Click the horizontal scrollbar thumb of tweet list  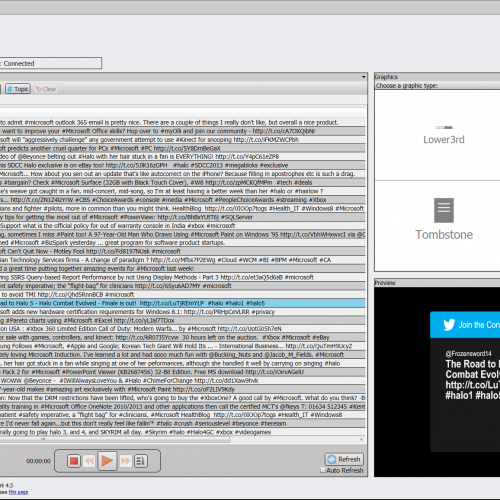[115, 440]
